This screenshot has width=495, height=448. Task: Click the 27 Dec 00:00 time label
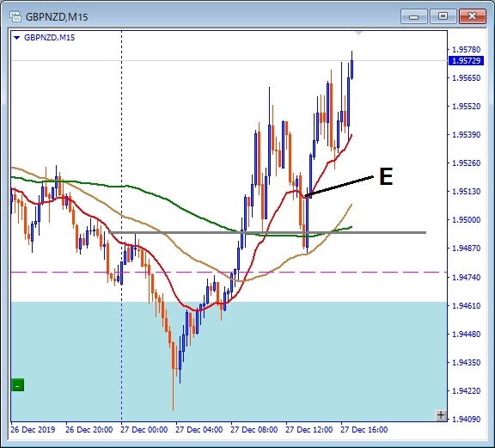click(144, 430)
